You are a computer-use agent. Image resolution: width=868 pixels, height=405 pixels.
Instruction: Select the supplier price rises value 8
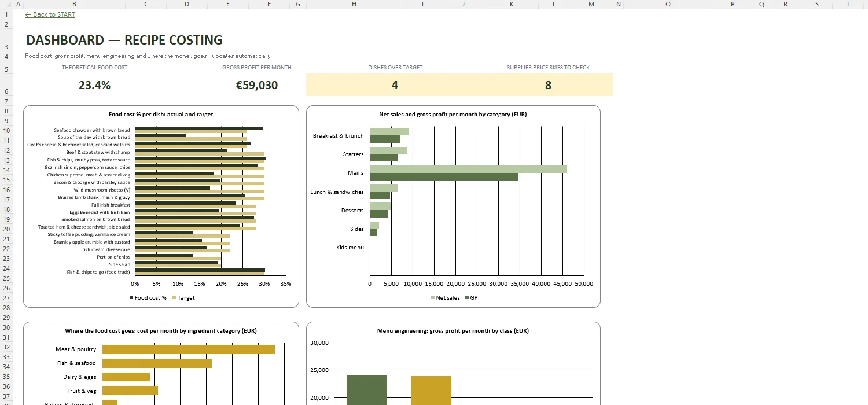[548, 85]
